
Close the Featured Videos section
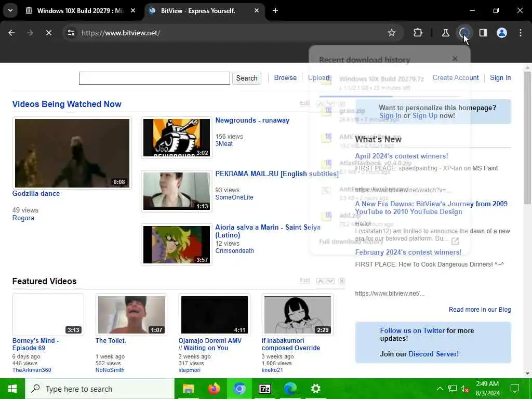click(342, 281)
